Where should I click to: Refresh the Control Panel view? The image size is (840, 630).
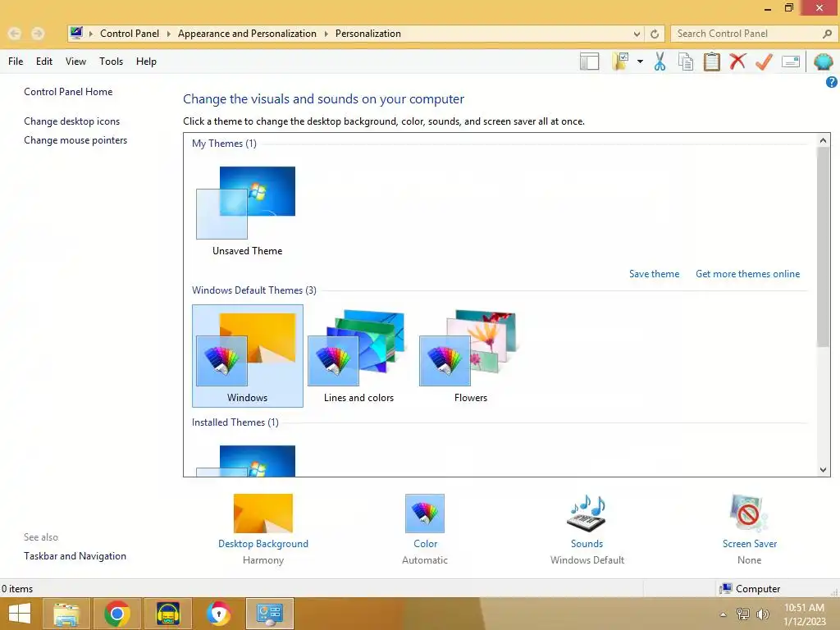(654, 34)
